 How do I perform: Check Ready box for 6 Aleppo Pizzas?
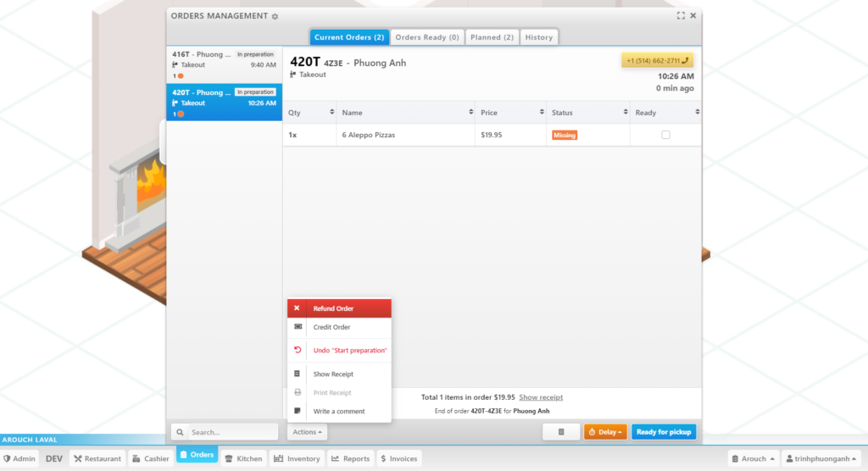coord(665,135)
